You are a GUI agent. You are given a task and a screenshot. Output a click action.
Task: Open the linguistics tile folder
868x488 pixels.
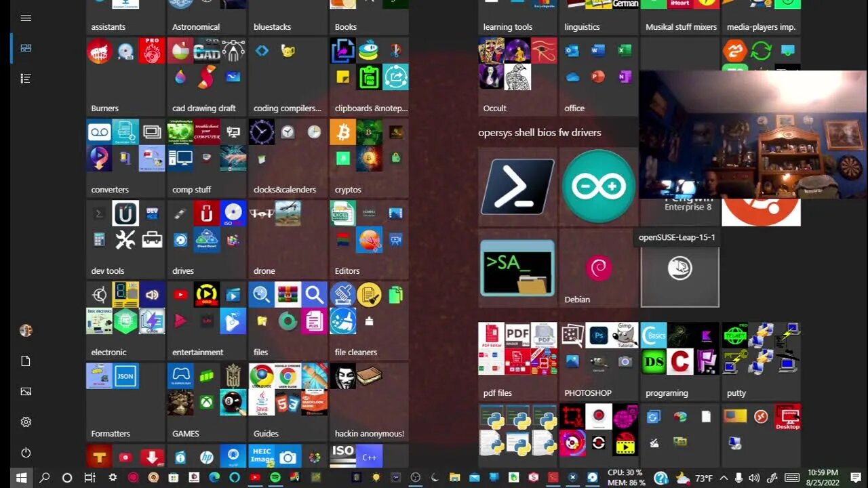pos(599,17)
